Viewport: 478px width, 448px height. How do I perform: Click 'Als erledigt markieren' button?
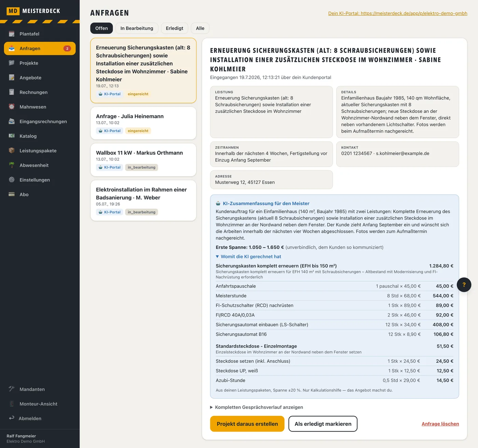click(x=323, y=424)
